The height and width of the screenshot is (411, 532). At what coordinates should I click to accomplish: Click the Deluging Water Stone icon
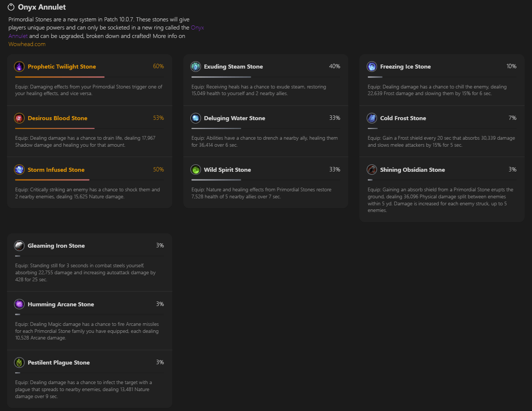click(x=195, y=118)
